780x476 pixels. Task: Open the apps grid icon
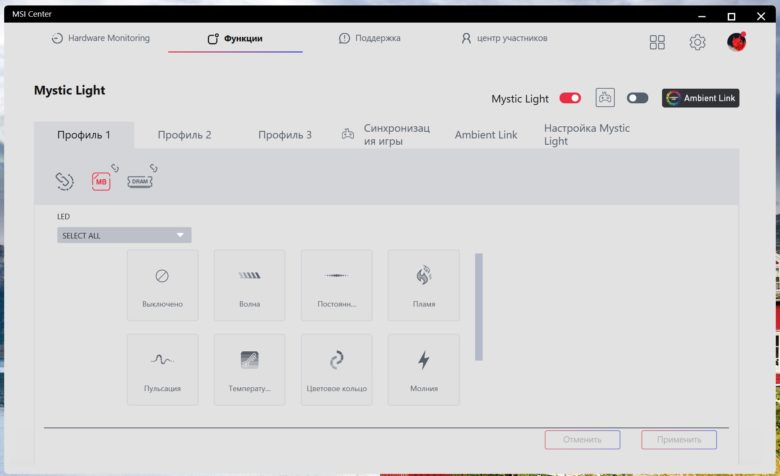(x=657, y=42)
